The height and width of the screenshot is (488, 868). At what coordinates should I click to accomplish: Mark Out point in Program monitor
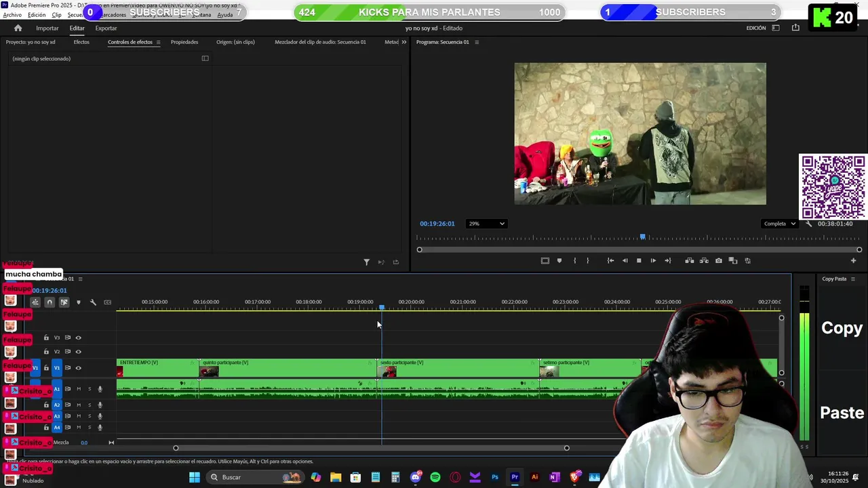coord(587,261)
